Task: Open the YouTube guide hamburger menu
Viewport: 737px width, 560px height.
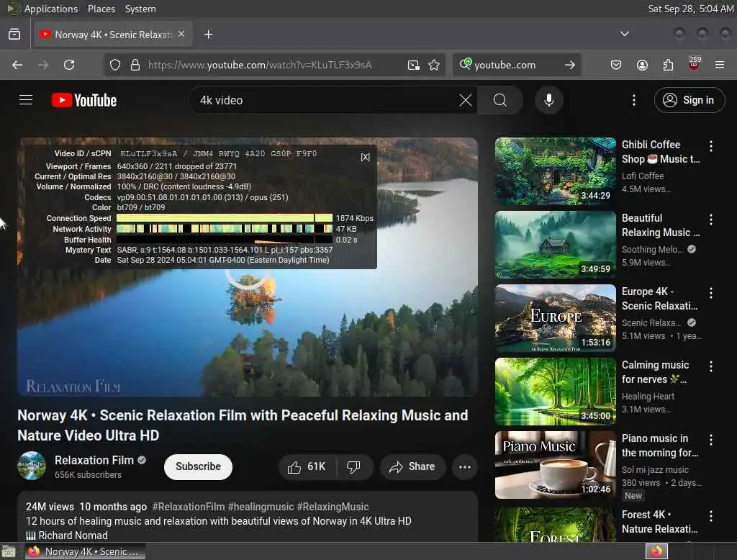Action: click(x=26, y=100)
